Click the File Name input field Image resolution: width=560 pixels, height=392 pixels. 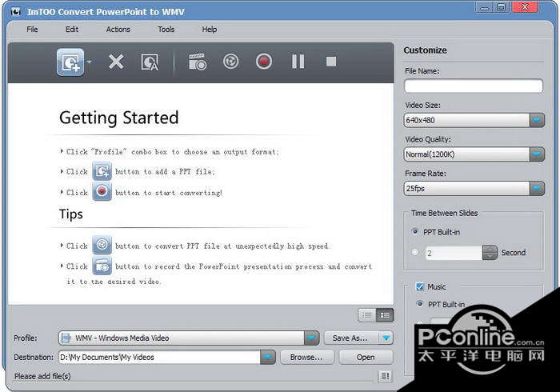click(474, 86)
